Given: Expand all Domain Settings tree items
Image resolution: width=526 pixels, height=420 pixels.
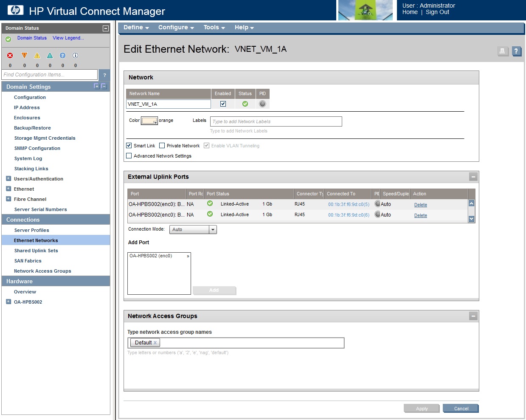Looking at the screenshot, I should 96,86.
